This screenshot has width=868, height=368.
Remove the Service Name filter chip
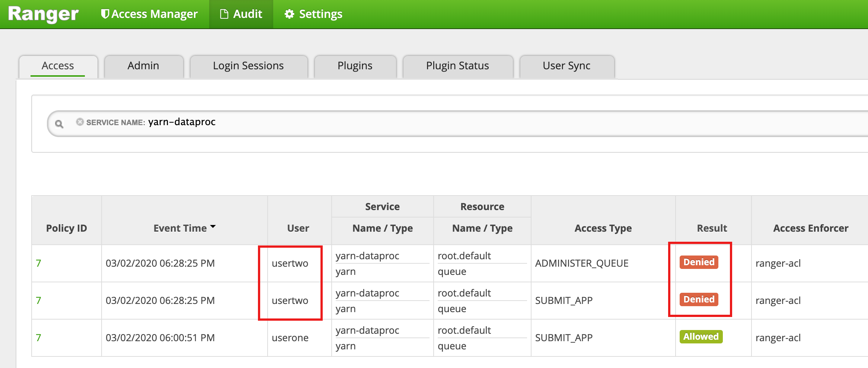(80, 122)
